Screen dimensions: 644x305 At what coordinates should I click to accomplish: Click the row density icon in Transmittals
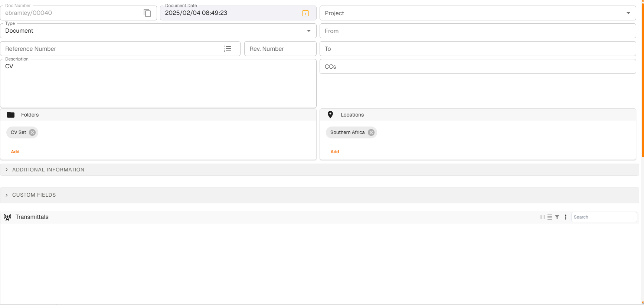(x=550, y=217)
